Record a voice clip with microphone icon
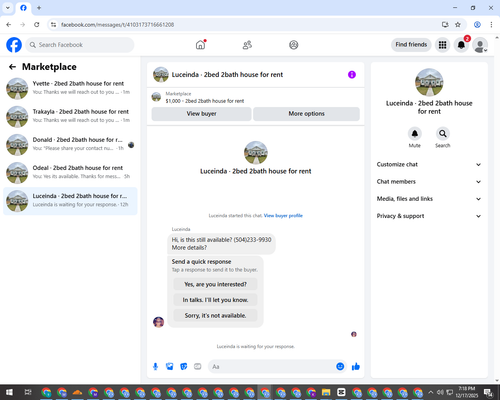This screenshot has width=500, height=400. [155, 367]
